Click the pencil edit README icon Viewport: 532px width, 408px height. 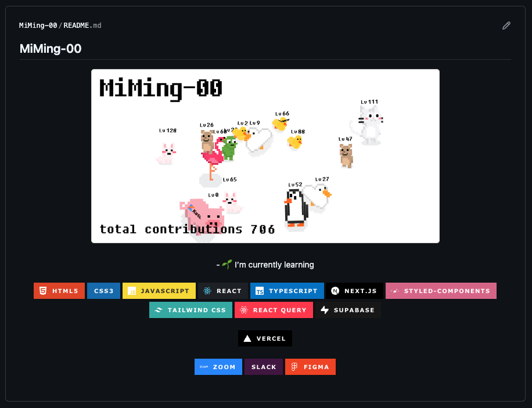506,26
